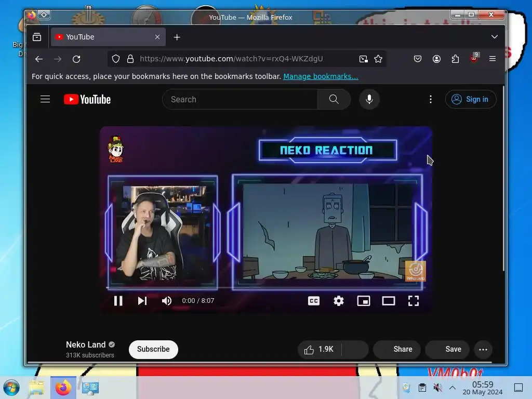Save page to Pocket
The width and height of the screenshot is (532, 399).
pyautogui.click(x=418, y=59)
